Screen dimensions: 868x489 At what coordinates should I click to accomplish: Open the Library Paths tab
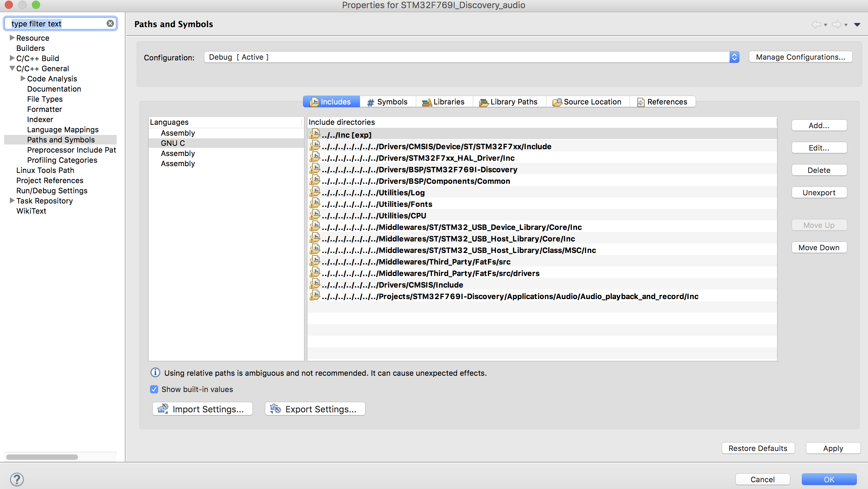point(509,102)
